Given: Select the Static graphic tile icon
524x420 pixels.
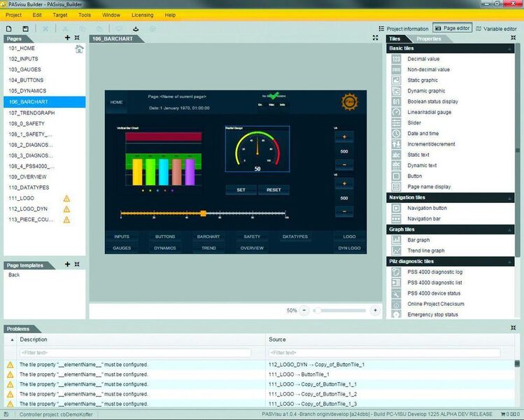Looking at the screenshot, I should pos(396,80).
